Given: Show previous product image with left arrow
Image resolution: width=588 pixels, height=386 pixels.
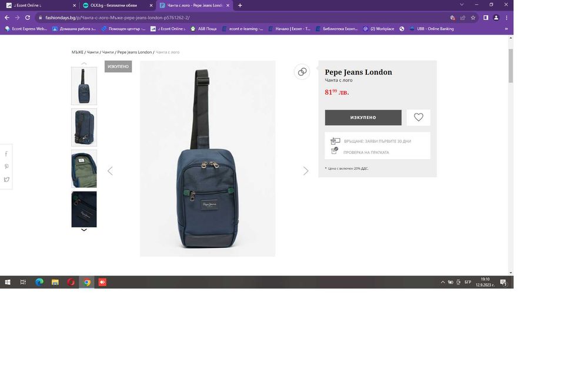Looking at the screenshot, I should click(x=110, y=171).
